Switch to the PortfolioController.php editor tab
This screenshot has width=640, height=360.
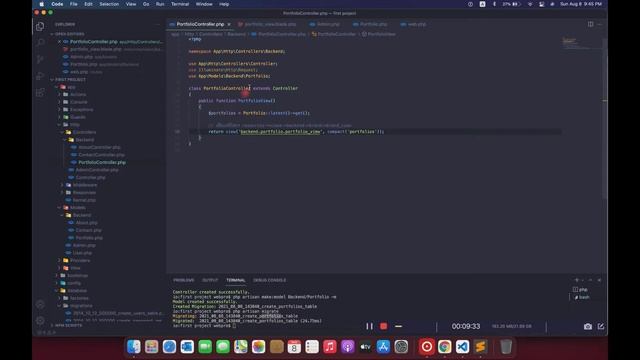point(200,24)
